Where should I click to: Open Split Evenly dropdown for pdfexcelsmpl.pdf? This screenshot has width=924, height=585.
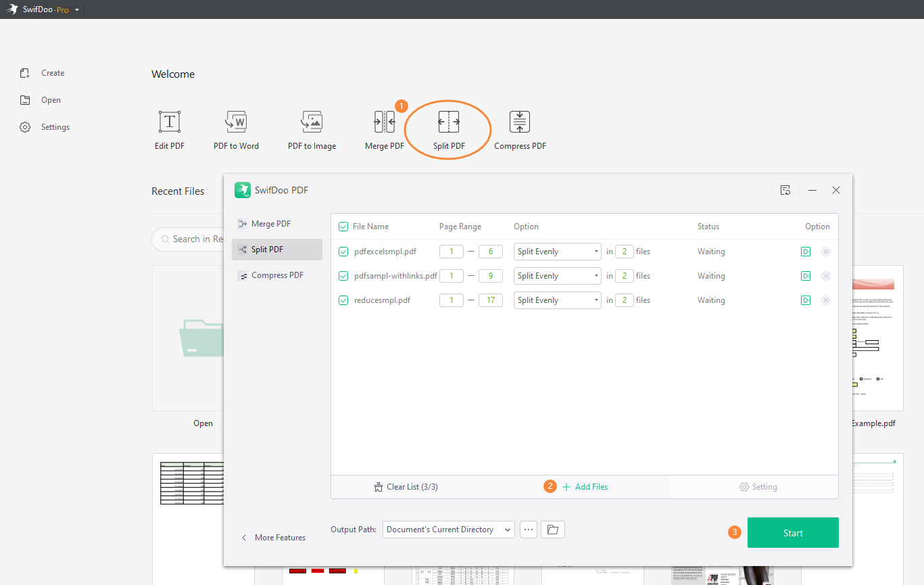tap(558, 252)
